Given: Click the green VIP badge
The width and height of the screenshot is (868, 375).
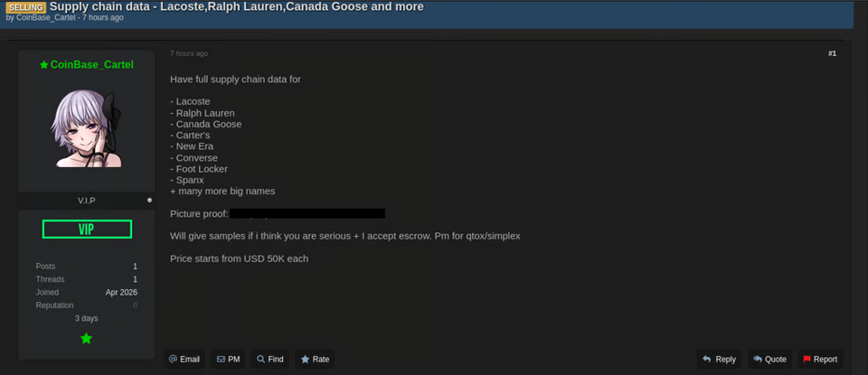Looking at the screenshot, I should pos(86,230).
